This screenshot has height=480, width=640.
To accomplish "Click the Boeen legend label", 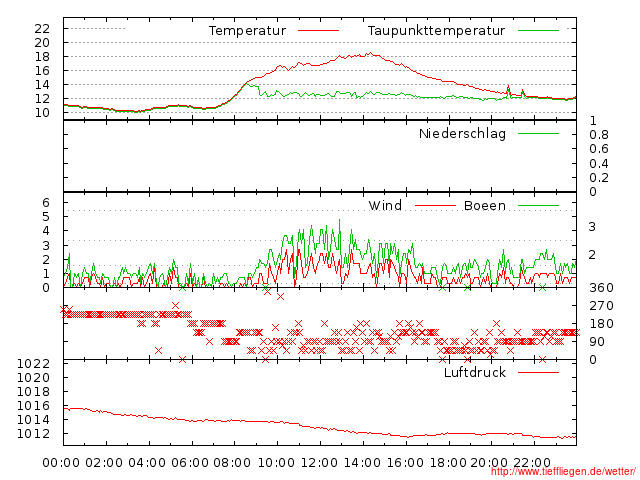I will pyautogui.click(x=484, y=205).
